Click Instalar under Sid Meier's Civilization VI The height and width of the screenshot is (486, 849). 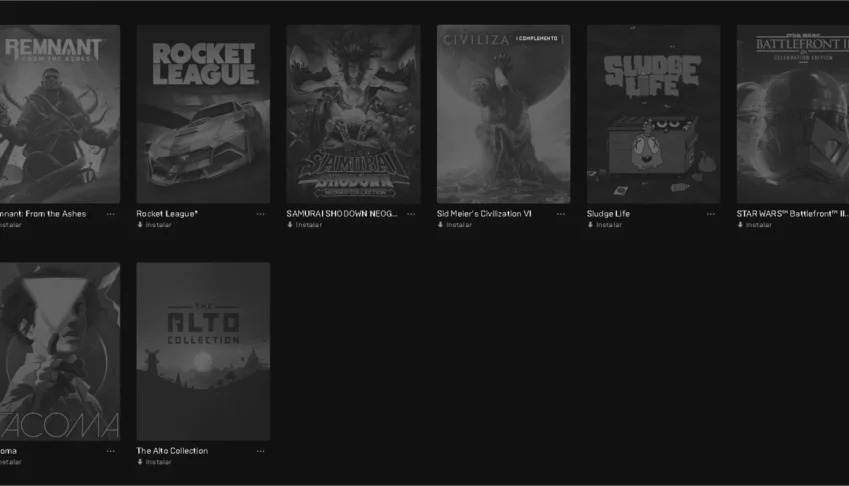coord(455,225)
